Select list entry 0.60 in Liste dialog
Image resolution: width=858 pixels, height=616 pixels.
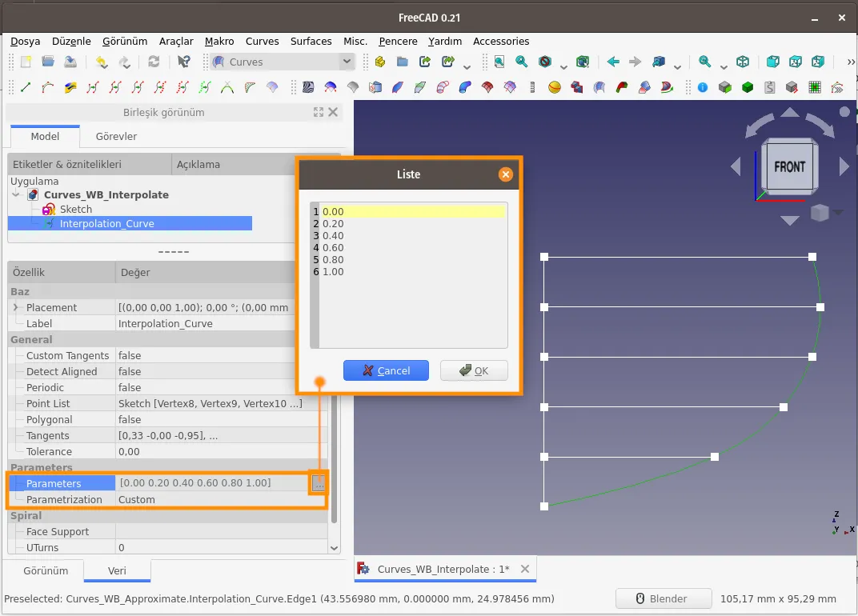(x=333, y=247)
